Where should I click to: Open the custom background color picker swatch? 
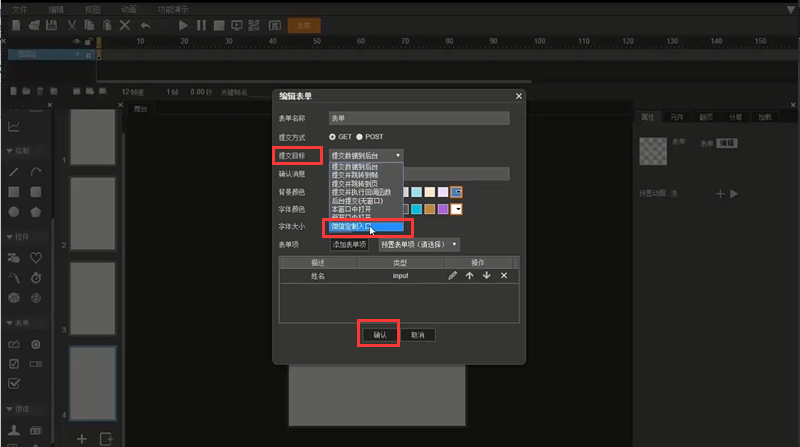457,192
